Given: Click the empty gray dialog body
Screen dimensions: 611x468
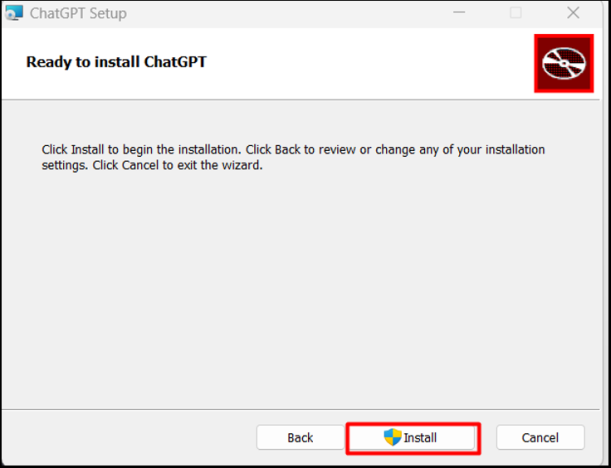Looking at the screenshot, I should click(300, 290).
